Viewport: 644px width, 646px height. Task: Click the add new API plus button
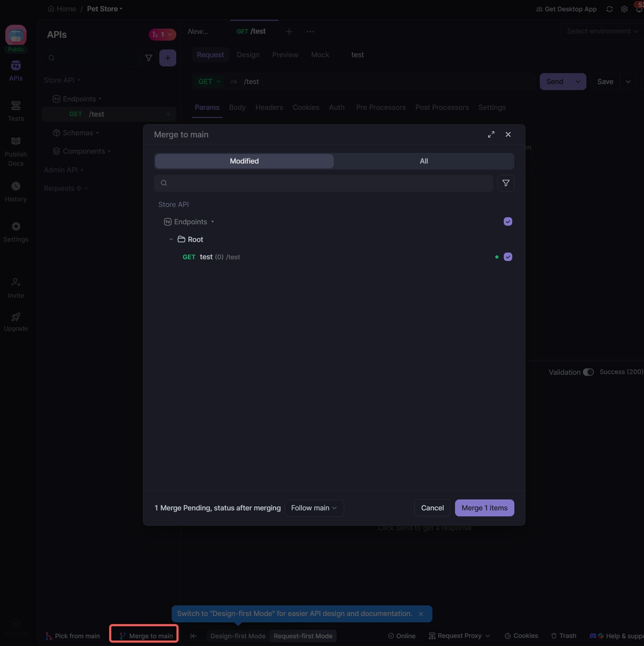(168, 58)
